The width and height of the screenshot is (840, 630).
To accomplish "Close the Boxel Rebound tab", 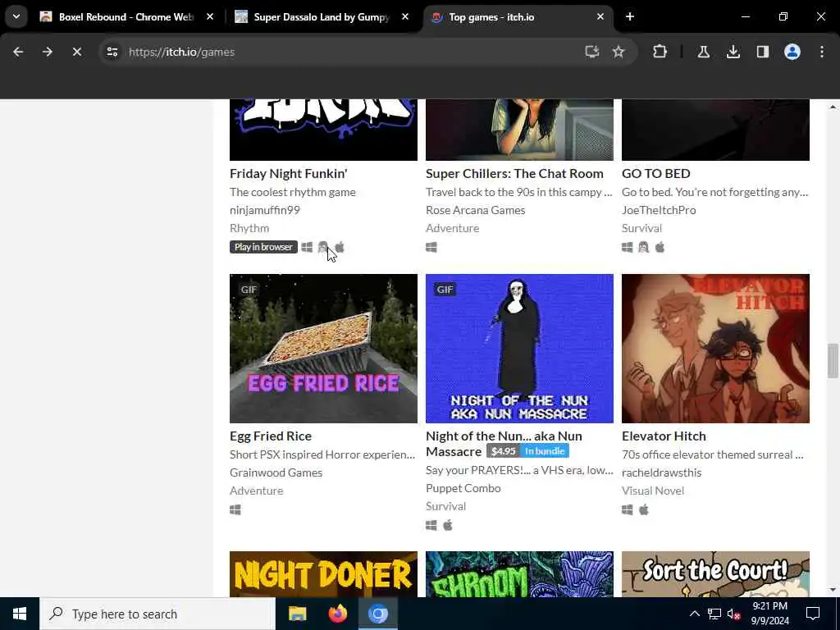I will (x=210, y=17).
